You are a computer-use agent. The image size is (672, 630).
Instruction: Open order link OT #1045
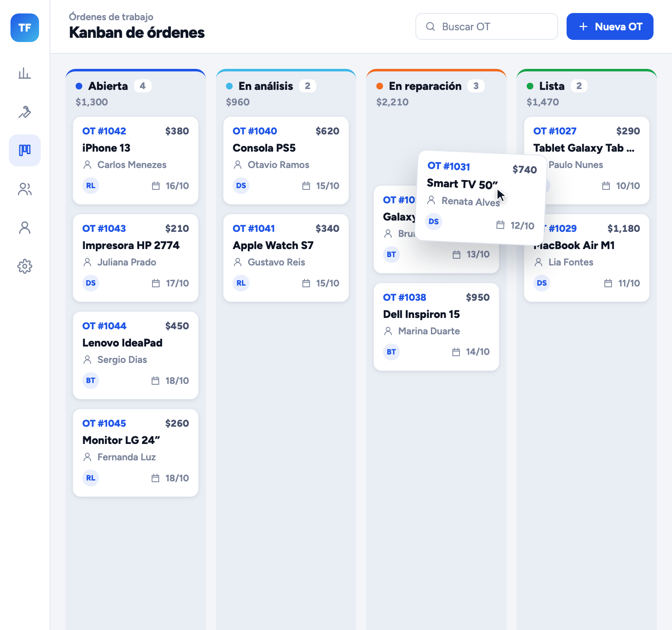pos(104,423)
